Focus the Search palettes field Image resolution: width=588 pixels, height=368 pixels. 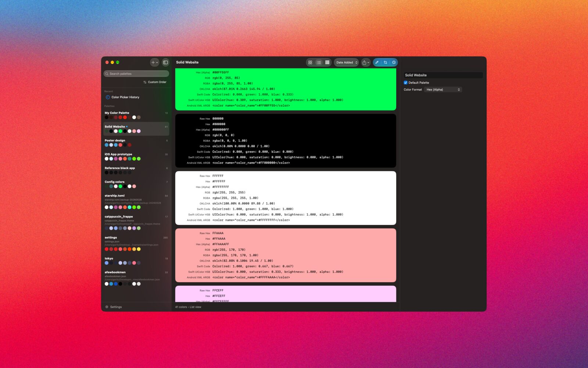pyautogui.click(x=136, y=74)
